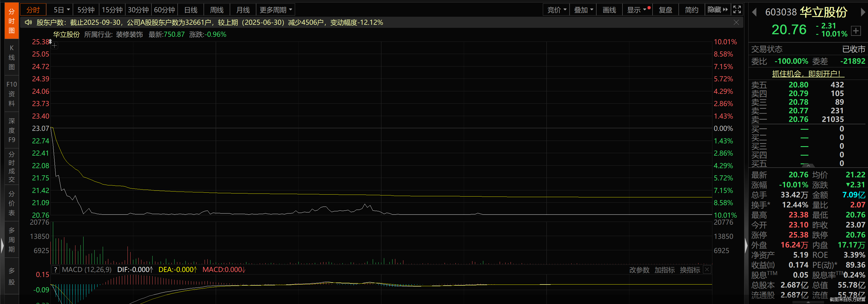This screenshot has width=868, height=304.
Task: Open the K线图 sidebar tab
Action: point(11,57)
